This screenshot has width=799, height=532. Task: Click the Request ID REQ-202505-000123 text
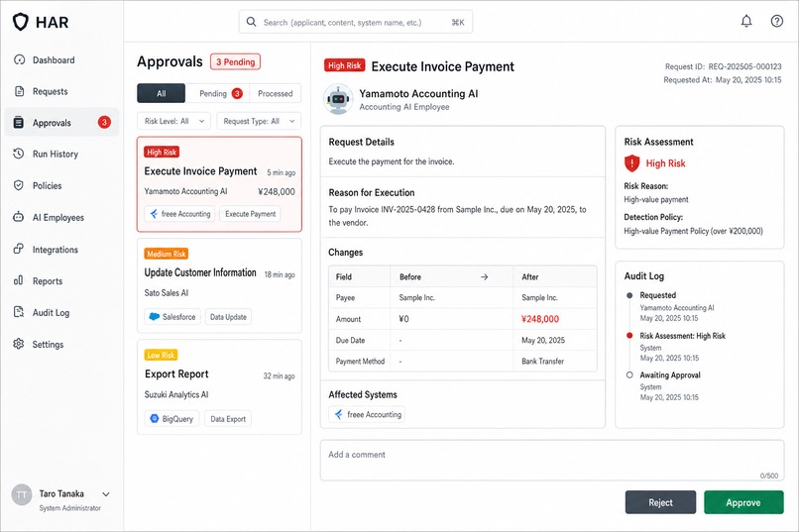pyautogui.click(x=723, y=66)
